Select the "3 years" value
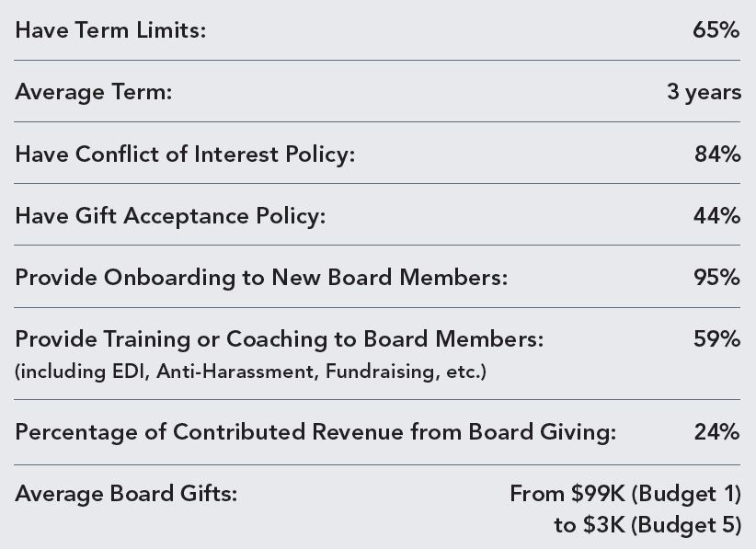756x549 pixels. [x=704, y=92]
